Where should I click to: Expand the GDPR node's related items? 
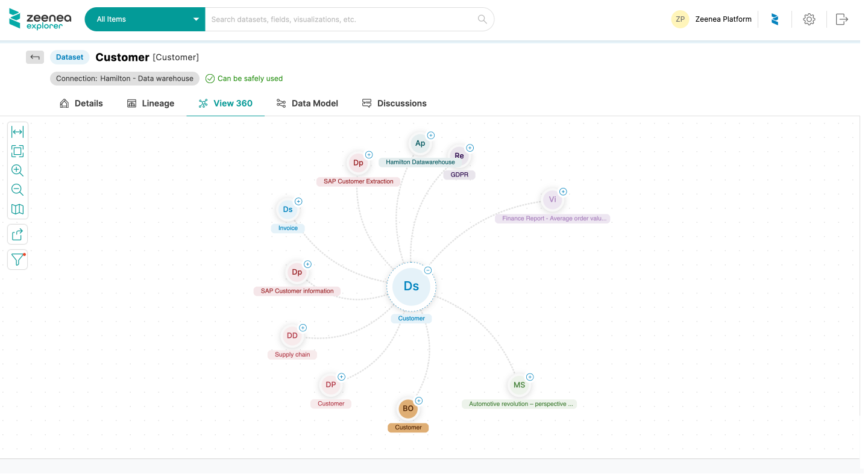(470, 148)
